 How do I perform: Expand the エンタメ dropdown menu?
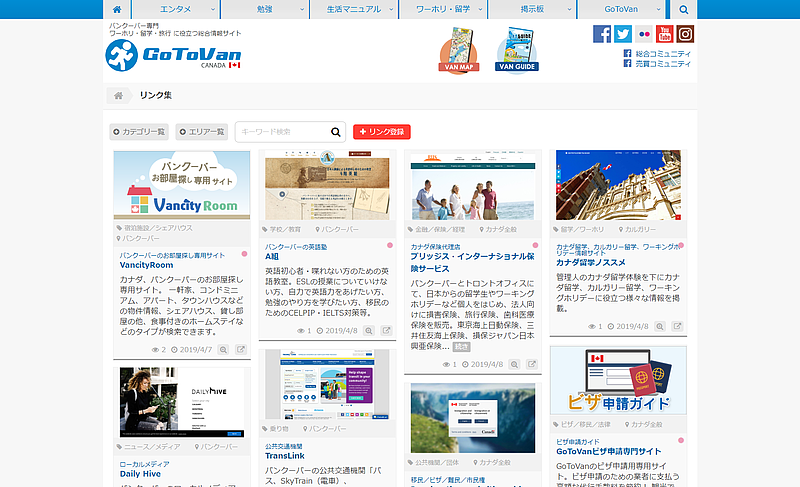pos(176,9)
